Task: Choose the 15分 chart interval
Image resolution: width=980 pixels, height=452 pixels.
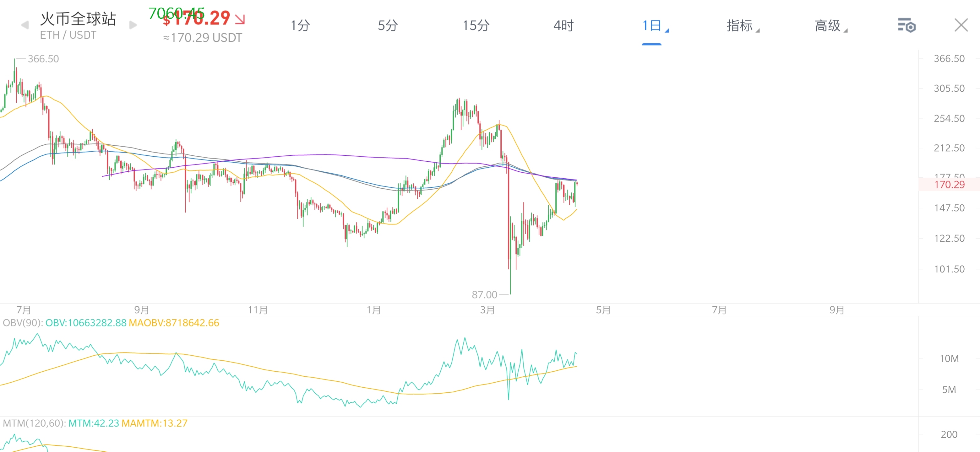Action: coord(476,25)
